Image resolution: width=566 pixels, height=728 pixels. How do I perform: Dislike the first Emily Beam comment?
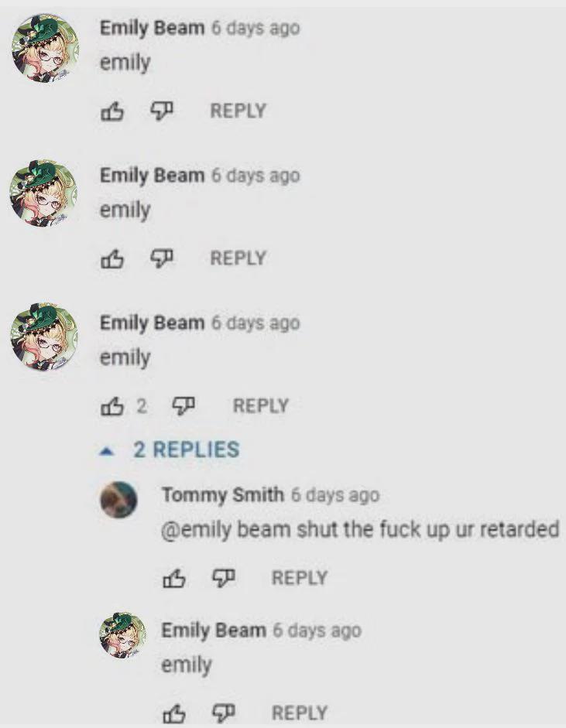(x=162, y=111)
